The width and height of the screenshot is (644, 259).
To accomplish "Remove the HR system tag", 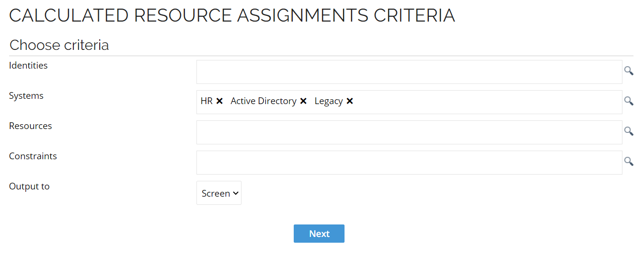I will [x=219, y=101].
